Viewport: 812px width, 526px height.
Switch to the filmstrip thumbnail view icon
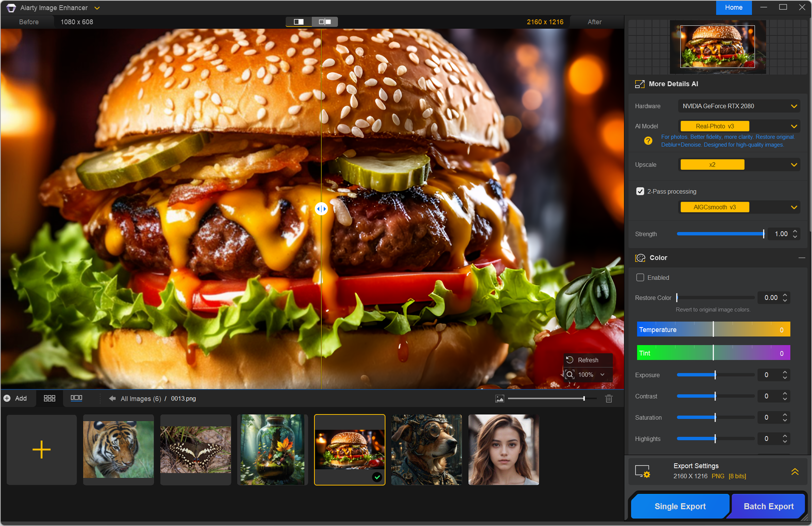(x=76, y=398)
